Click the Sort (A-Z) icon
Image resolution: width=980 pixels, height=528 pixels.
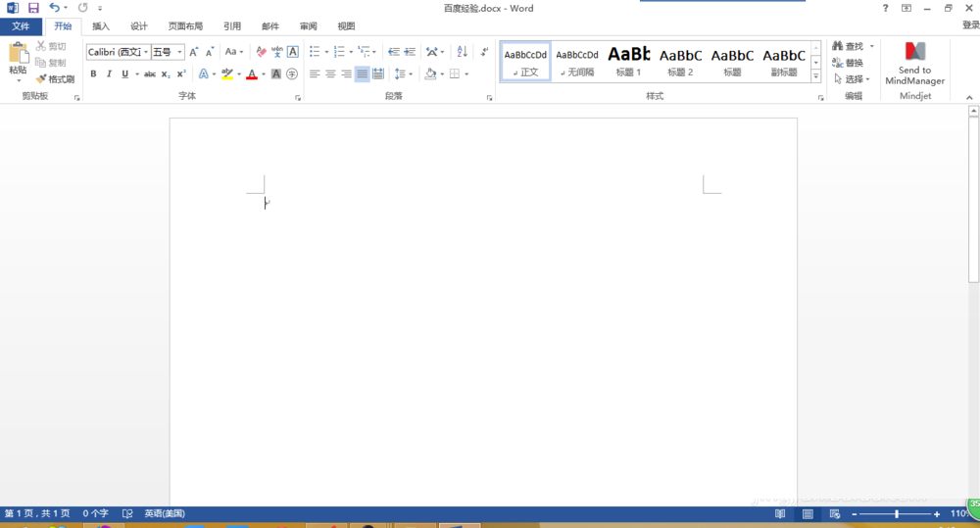[x=462, y=52]
